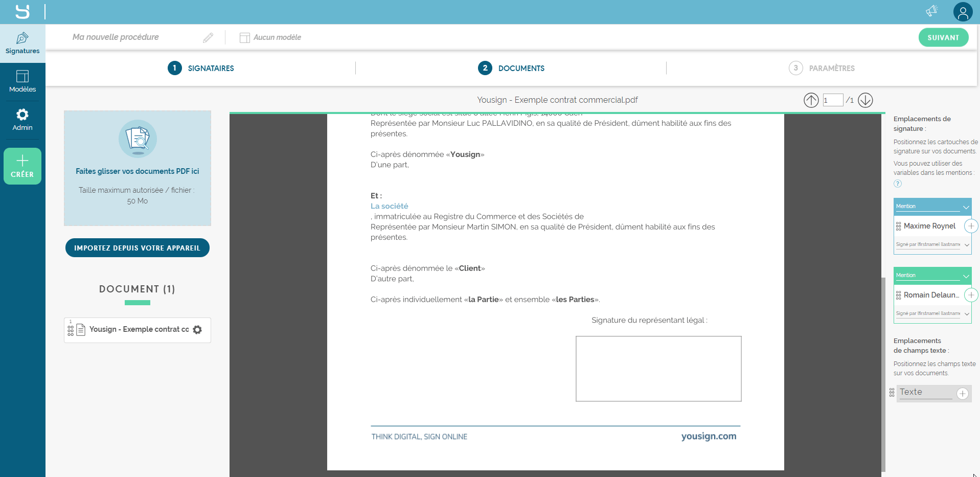Click the yousign.com footer text
The height and width of the screenshot is (477, 980).
coord(709,436)
